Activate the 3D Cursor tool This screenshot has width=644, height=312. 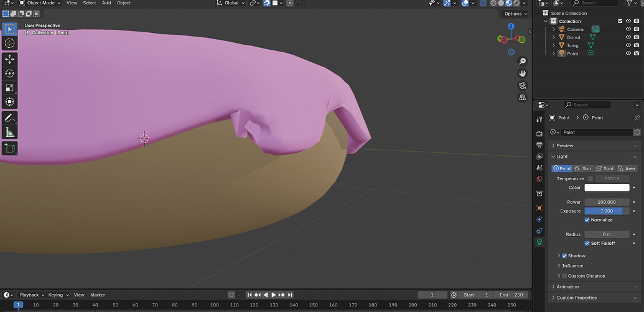click(x=9, y=43)
